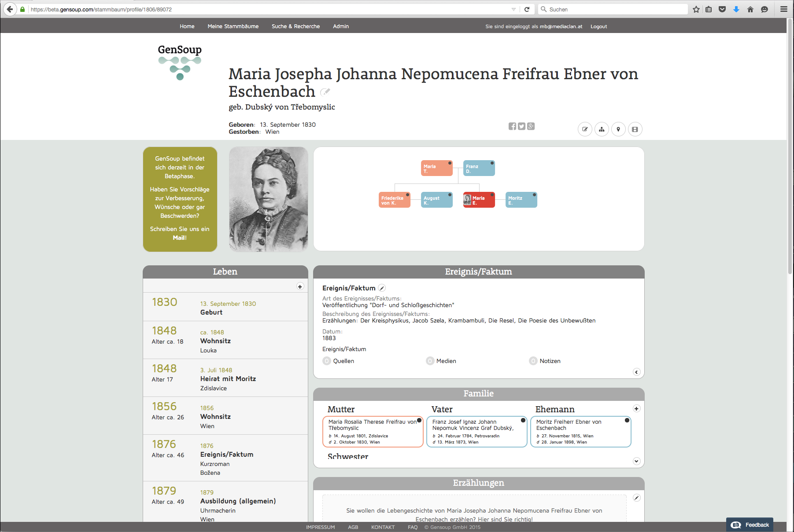Add a family member plus icon
The height and width of the screenshot is (532, 794).
click(x=636, y=409)
